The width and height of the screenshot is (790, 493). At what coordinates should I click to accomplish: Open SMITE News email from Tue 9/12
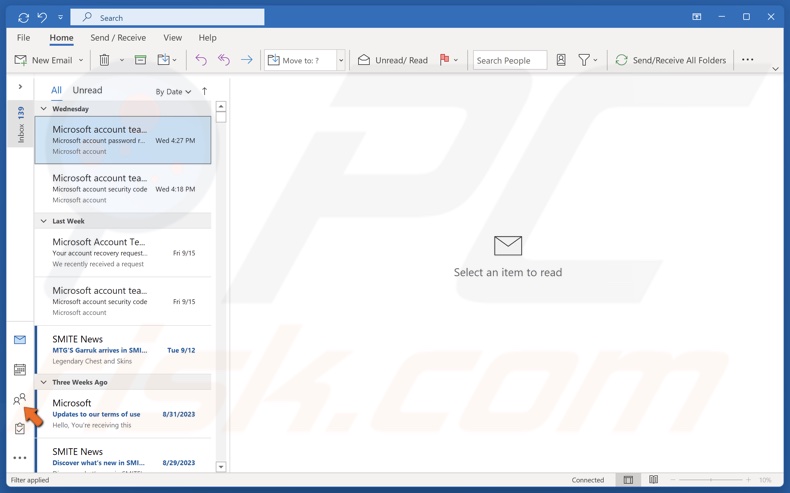point(123,349)
